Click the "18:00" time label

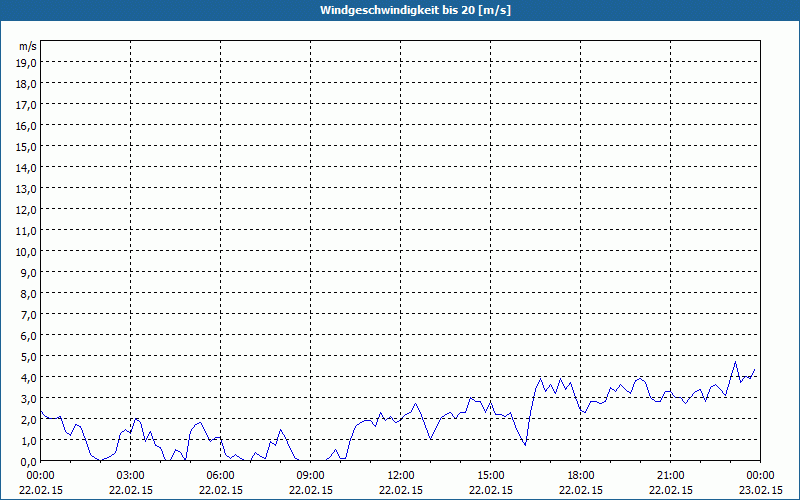581,476
